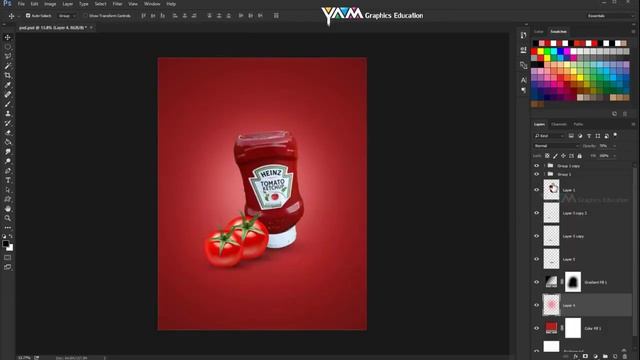Toggle Show Transform Controls checkbox

tap(85, 16)
